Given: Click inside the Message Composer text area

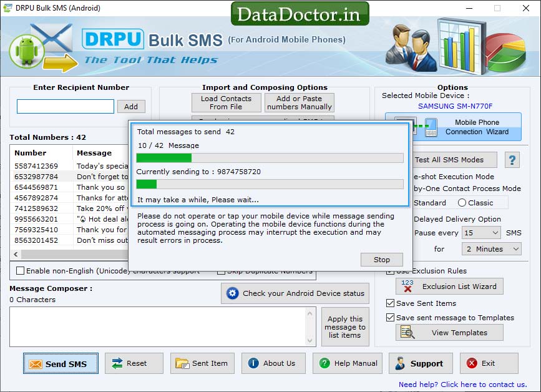Looking at the screenshot, I should 158,327.
